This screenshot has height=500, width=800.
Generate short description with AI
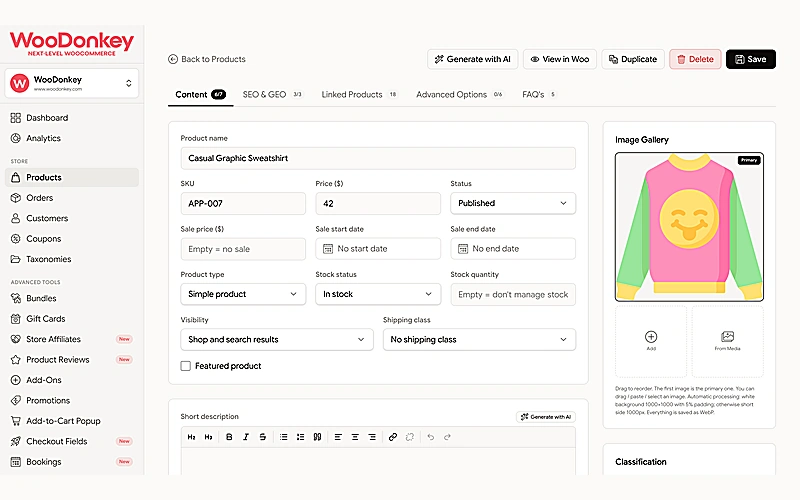(x=546, y=417)
